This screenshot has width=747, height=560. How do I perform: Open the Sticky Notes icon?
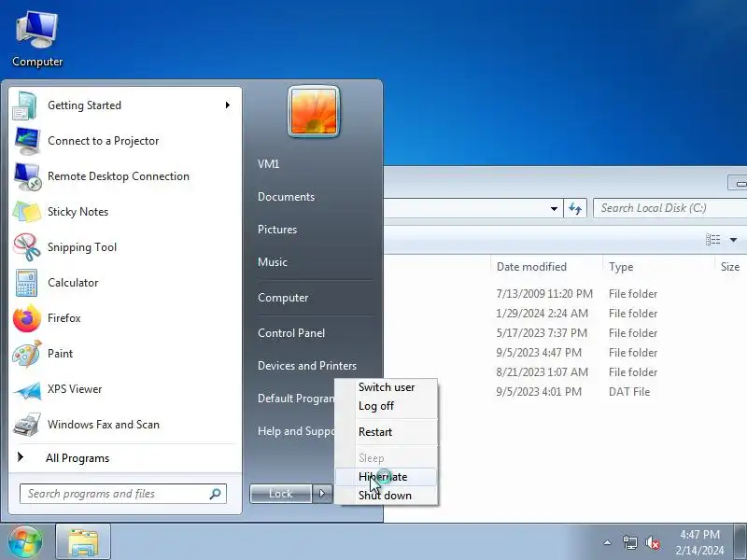[x=27, y=212]
